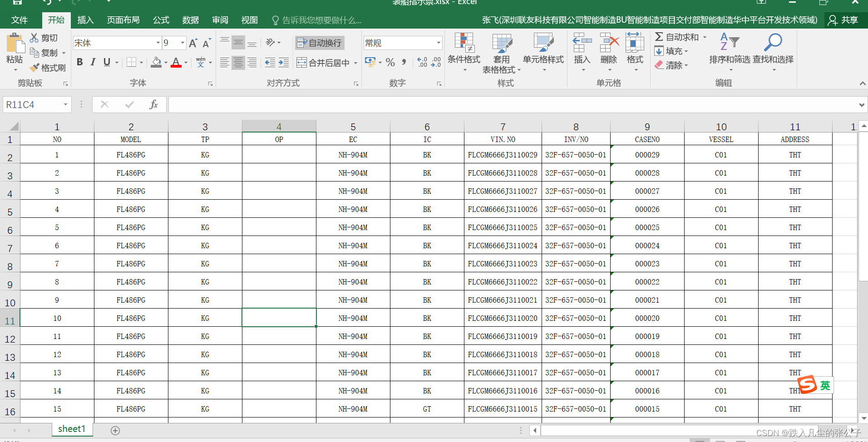Open font settings dialog launcher
Screen dimensions: 868x442
coord(210,83)
